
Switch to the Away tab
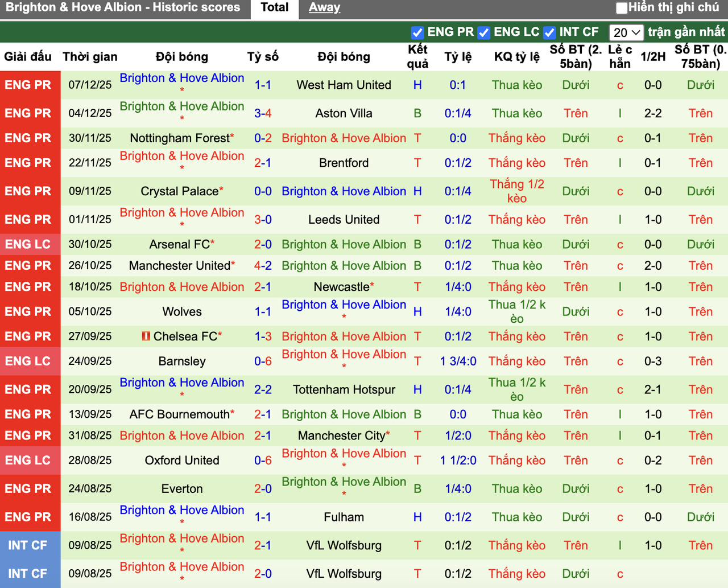tap(324, 8)
